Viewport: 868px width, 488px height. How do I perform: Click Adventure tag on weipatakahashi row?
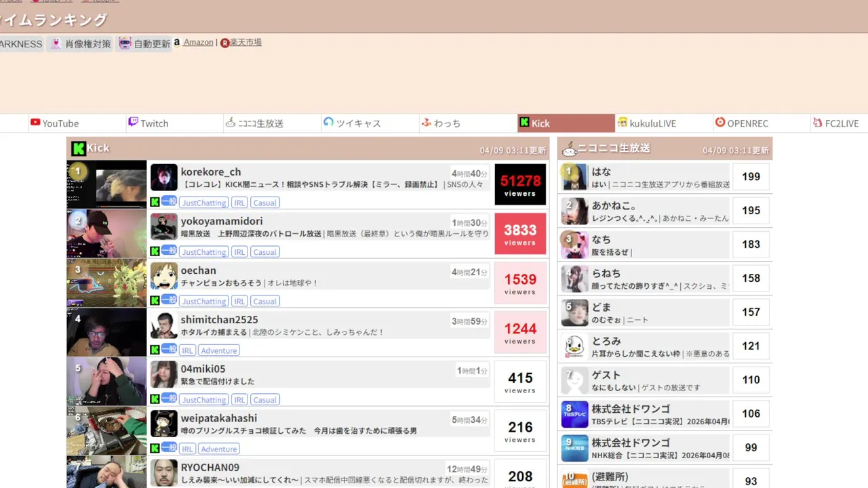coord(219,449)
